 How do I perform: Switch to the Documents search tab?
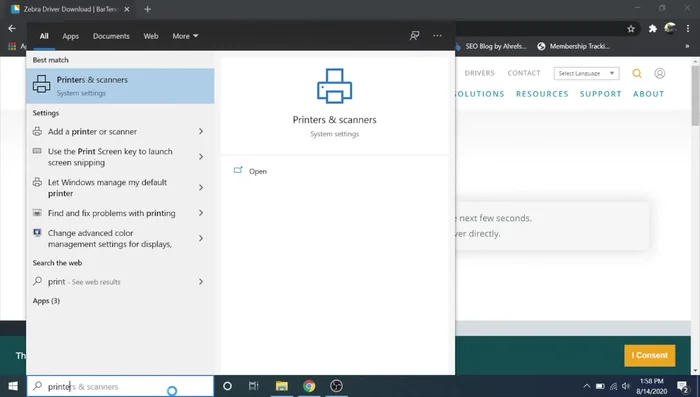[111, 36]
